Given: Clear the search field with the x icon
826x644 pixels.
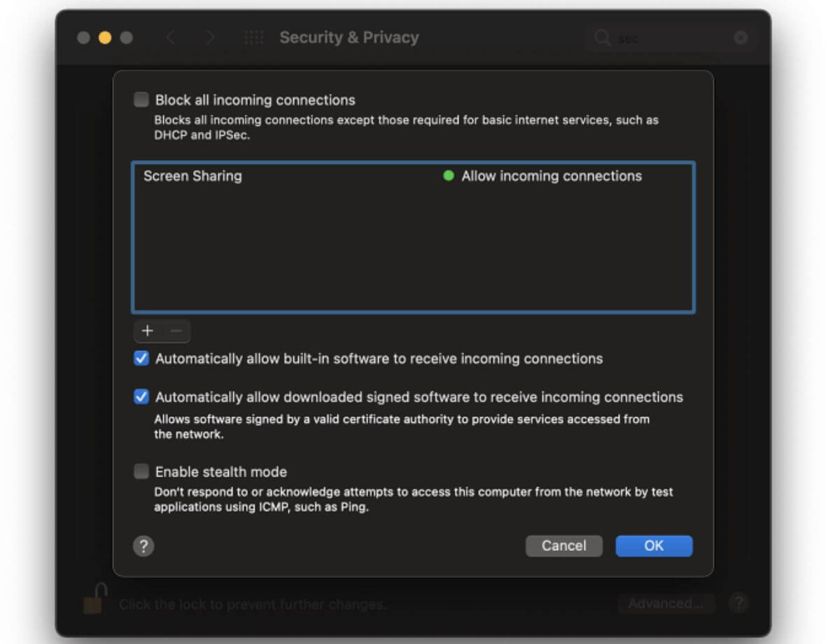Looking at the screenshot, I should click(x=741, y=38).
